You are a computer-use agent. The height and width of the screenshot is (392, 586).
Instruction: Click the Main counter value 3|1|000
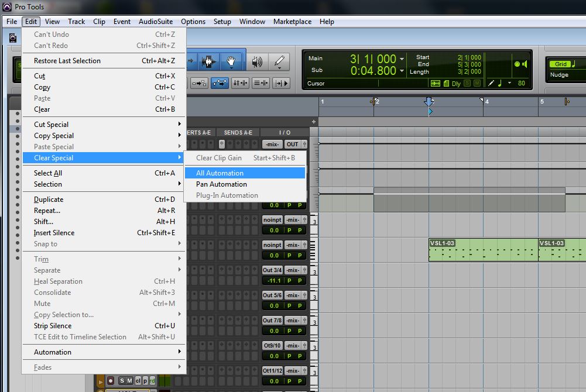coord(372,59)
